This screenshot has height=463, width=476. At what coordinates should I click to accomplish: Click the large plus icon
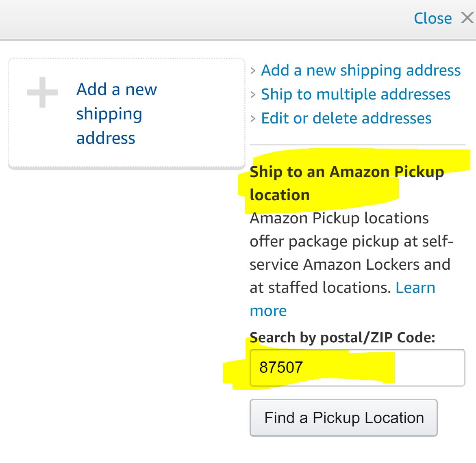point(42,93)
